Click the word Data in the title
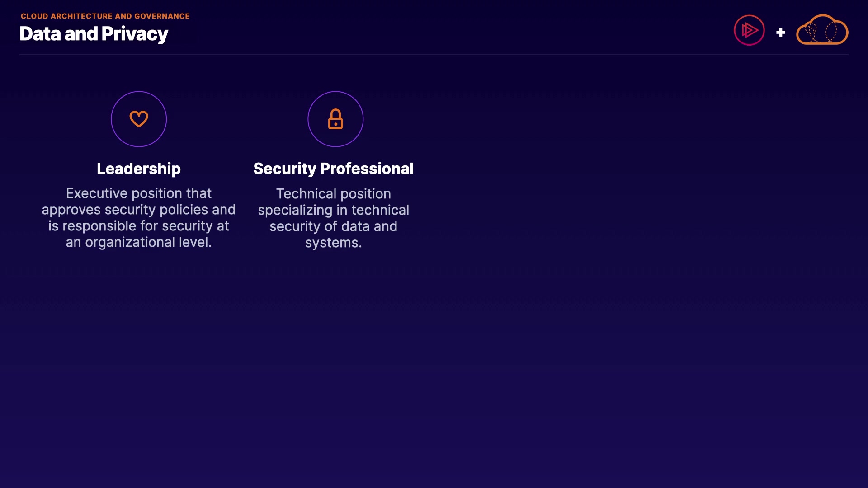This screenshot has width=868, height=488. [x=40, y=34]
